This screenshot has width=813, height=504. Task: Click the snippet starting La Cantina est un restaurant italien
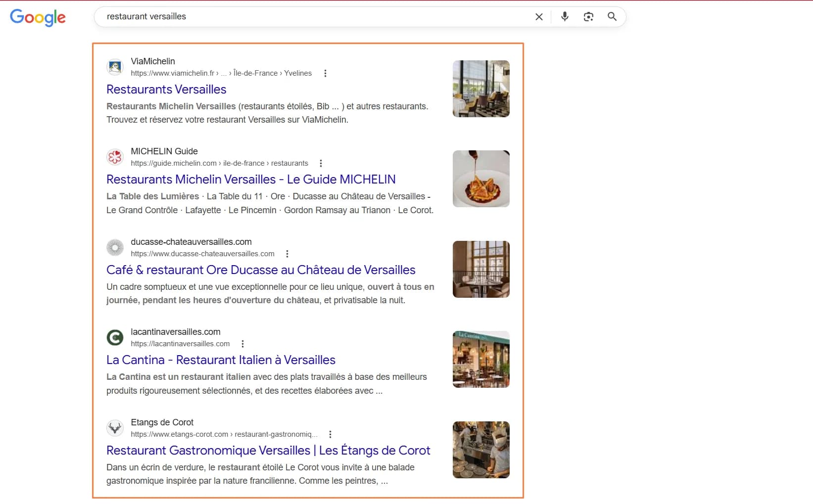click(x=267, y=384)
